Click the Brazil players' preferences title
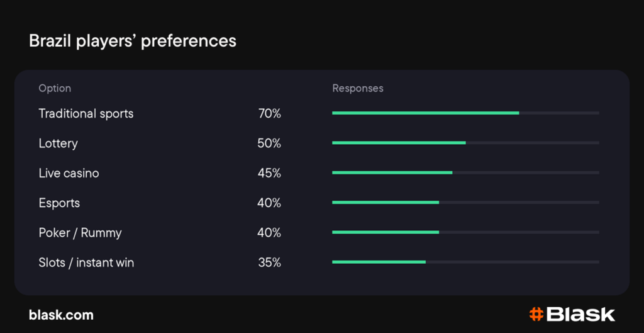 pos(133,42)
